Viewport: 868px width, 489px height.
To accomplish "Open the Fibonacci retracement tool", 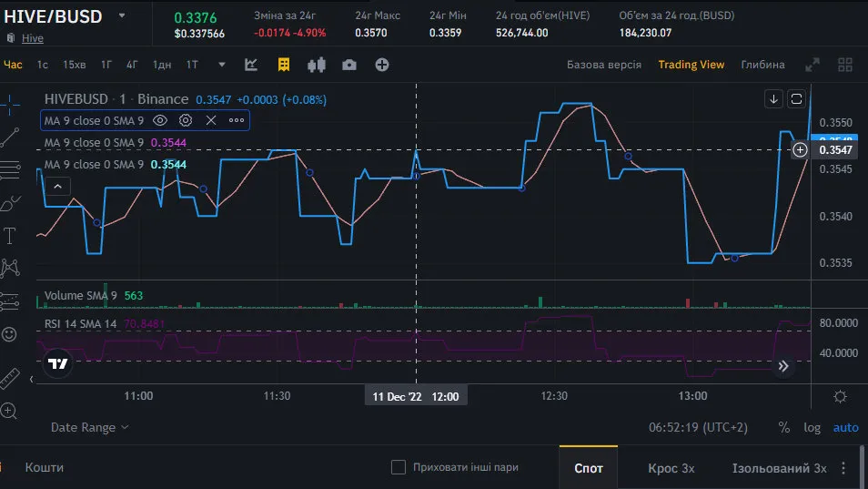I will pos(10,169).
